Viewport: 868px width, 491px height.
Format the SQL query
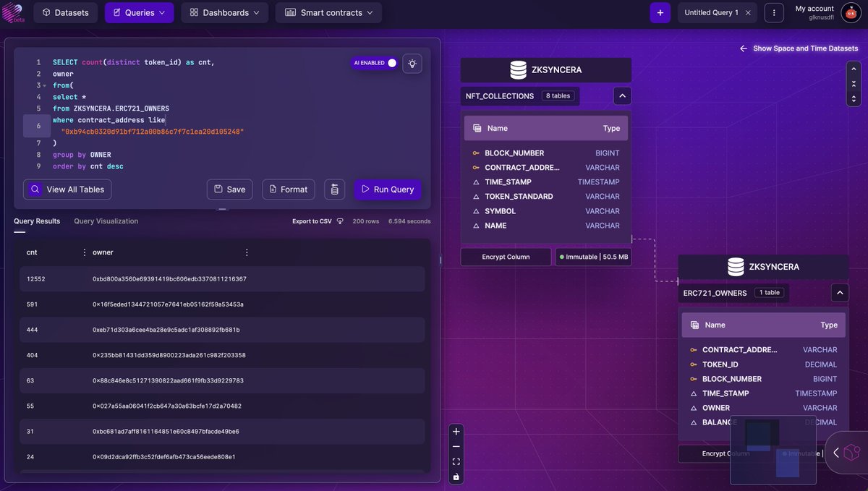(x=287, y=189)
